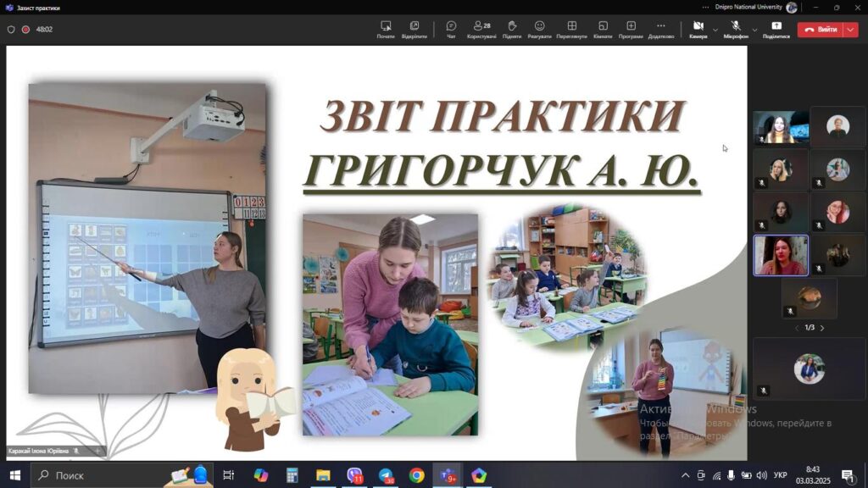Open the Програми apps panel

[x=631, y=30]
